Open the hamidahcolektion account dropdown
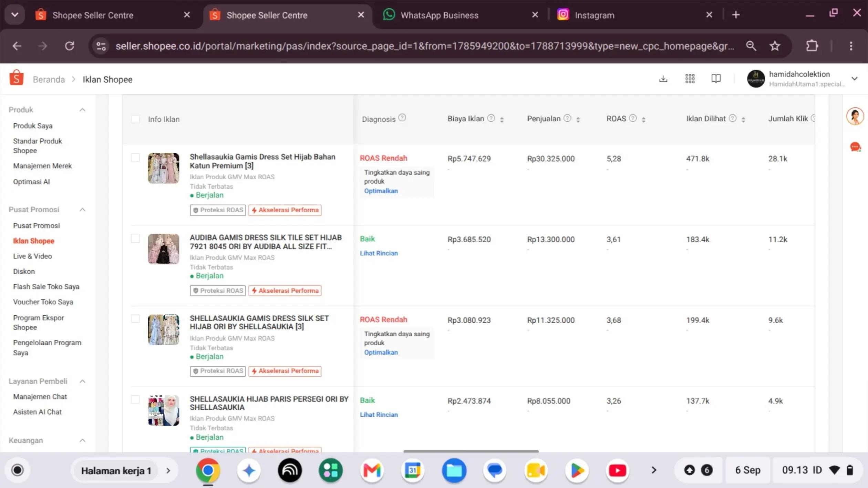868x488 pixels. pyautogui.click(x=855, y=79)
